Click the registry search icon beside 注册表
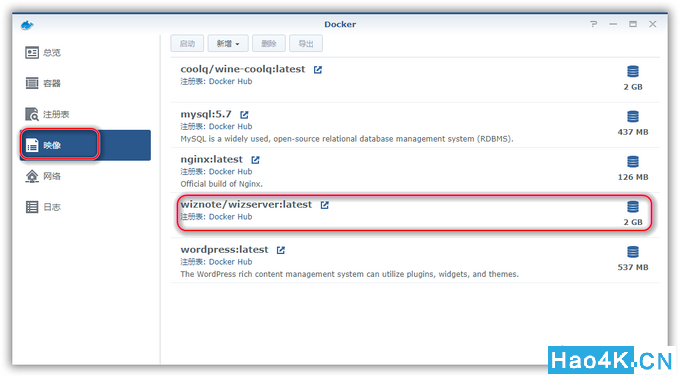Screen dimensions: 680x377 (32, 114)
